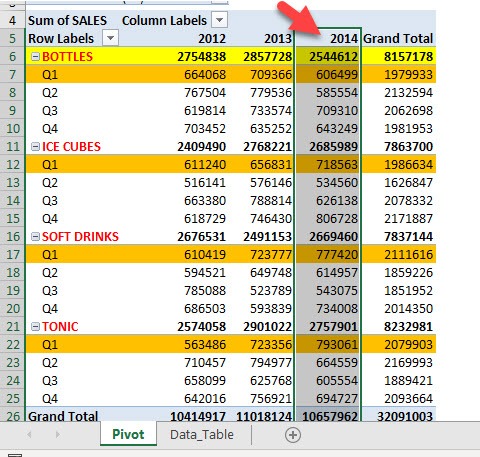The image size is (480, 457).
Task: Select row header 11
Action: click(x=12, y=146)
